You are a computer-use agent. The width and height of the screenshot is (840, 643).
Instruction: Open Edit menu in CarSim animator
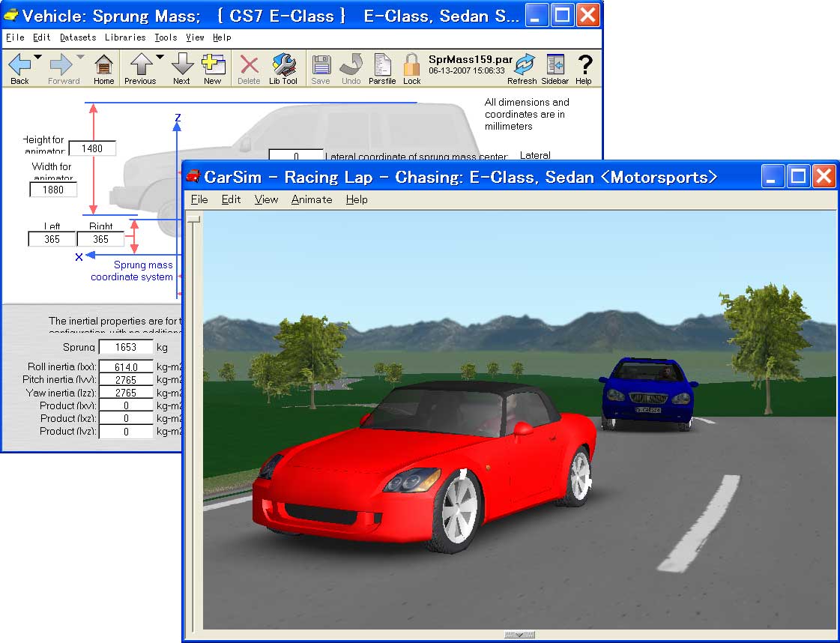(x=231, y=200)
